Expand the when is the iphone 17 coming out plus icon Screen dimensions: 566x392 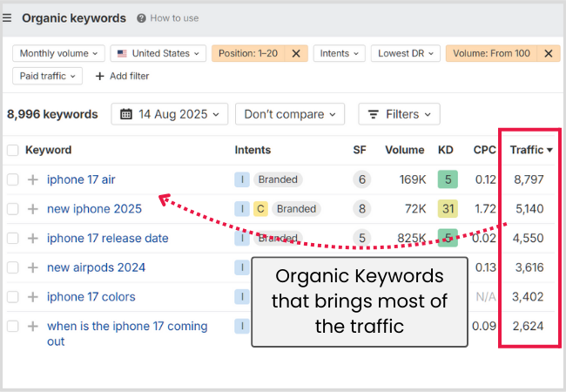pyautogui.click(x=33, y=326)
